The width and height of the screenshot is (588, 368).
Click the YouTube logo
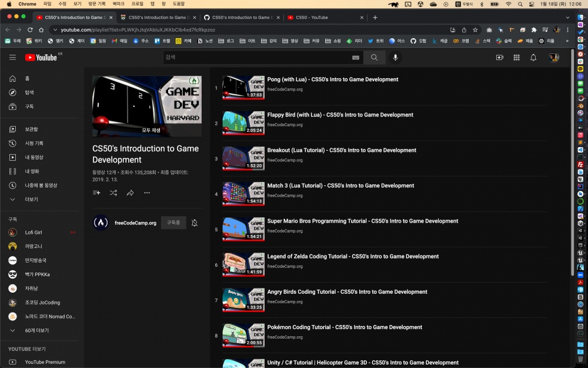tap(41, 58)
